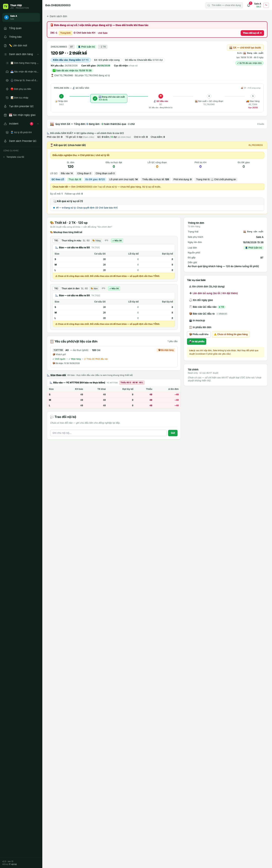The width and height of the screenshot is (272, 868).
Task: Go back to Danh sách đơn
Action: tap(57, 16)
